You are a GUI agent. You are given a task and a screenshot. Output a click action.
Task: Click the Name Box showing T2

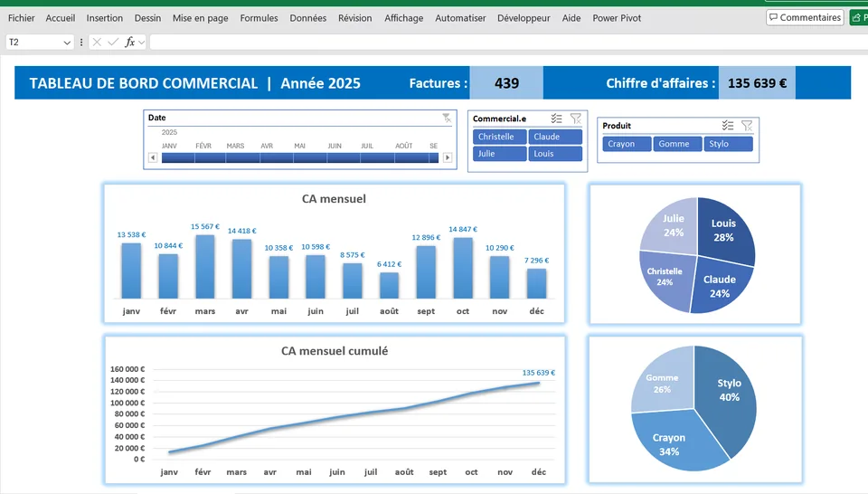(33, 43)
